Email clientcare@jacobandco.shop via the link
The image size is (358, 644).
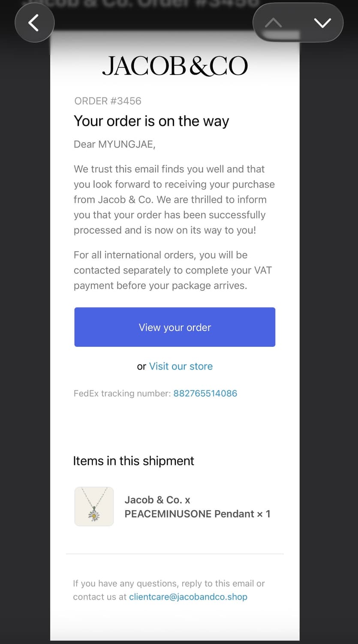pyautogui.click(x=188, y=597)
